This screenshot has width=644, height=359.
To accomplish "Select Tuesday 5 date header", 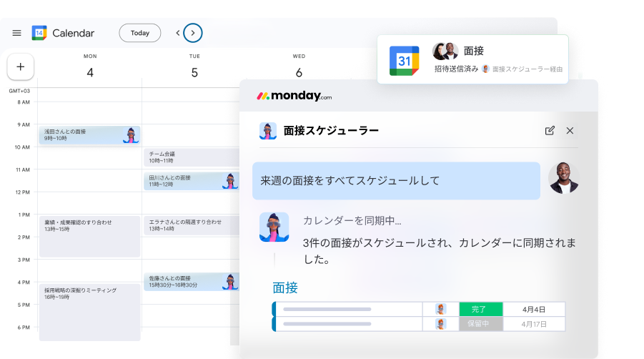I will [194, 67].
